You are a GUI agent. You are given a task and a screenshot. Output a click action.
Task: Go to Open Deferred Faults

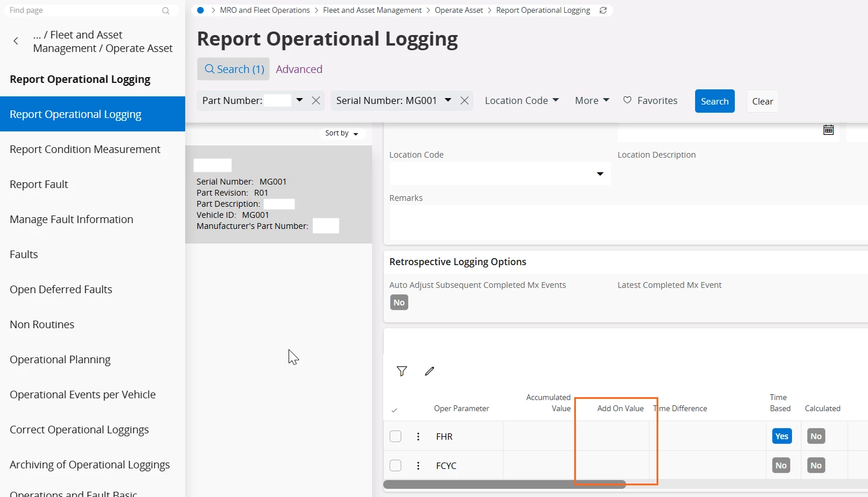[61, 290]
